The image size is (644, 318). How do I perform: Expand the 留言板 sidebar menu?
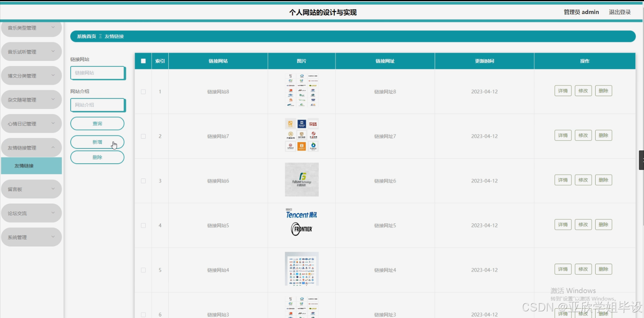coord(32,189)
